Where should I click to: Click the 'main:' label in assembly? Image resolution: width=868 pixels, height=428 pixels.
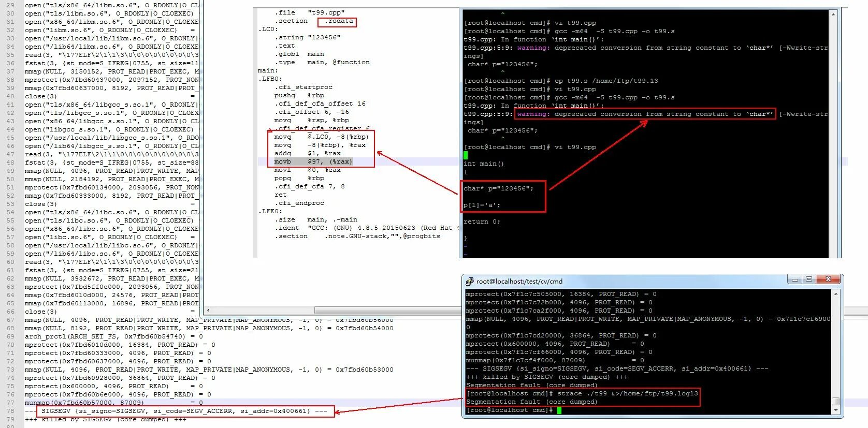tap(268, 70)
